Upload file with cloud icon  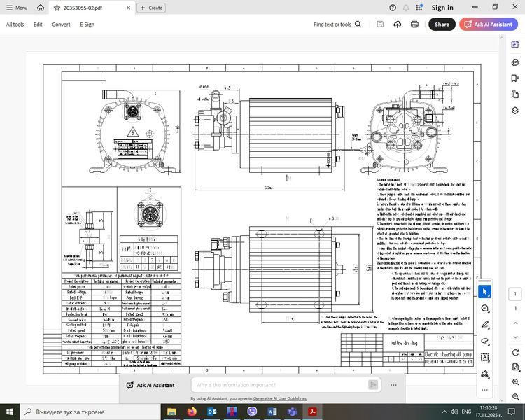(397, 24)
